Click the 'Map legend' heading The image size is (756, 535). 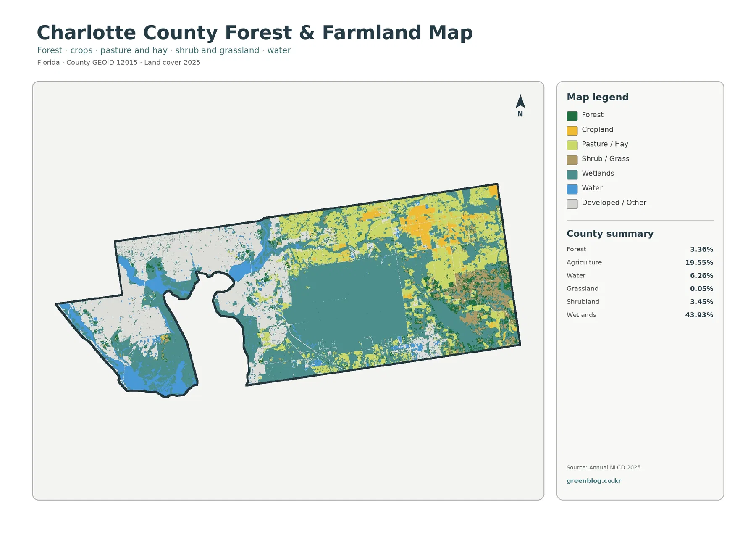coord(597,97)
